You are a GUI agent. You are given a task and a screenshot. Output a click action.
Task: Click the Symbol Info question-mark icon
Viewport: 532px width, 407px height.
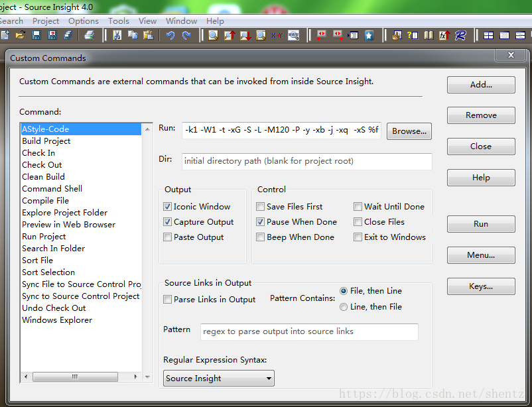pyautogui.click(x=413, y=35)
